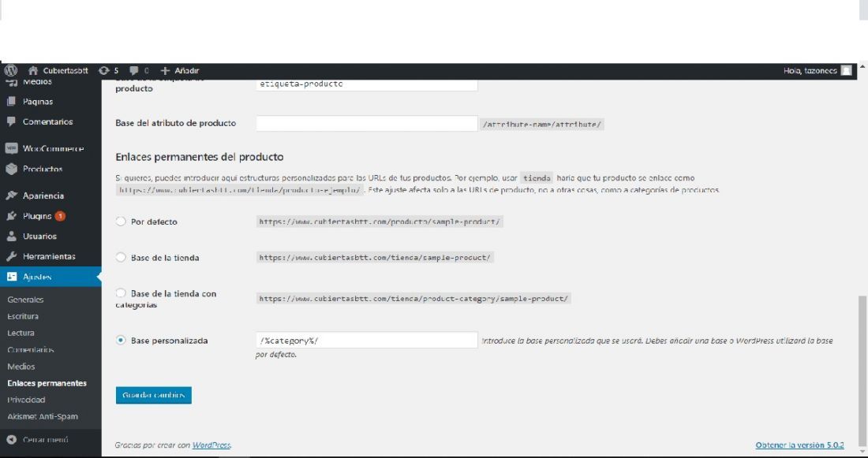
Task: Go to Enlaces permanentes submenu
Action: [x=47, y=383]
